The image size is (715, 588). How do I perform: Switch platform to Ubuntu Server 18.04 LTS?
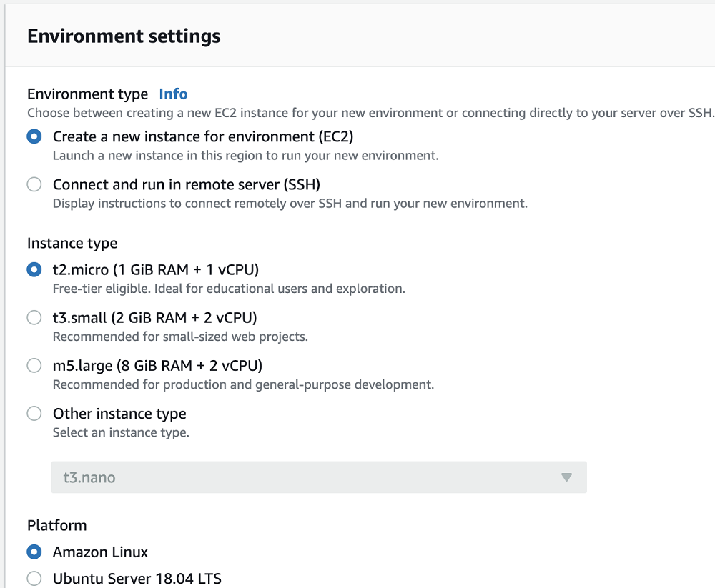[x=34, y=579]
